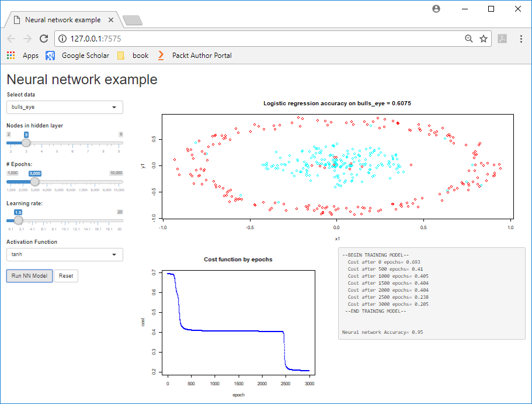Click the Epochs slider handle
This screenshot has width=532, height=404.
pos(34,181)
